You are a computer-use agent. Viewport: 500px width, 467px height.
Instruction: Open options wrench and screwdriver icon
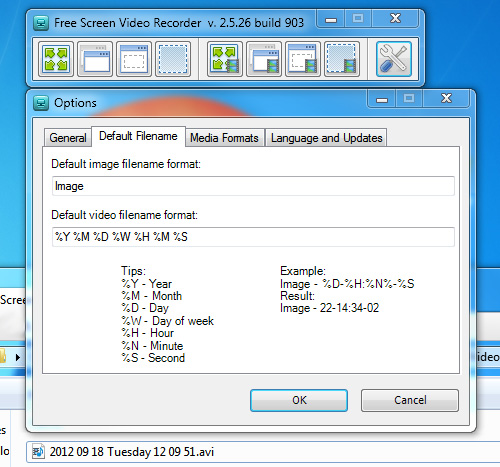click(394, 59)
